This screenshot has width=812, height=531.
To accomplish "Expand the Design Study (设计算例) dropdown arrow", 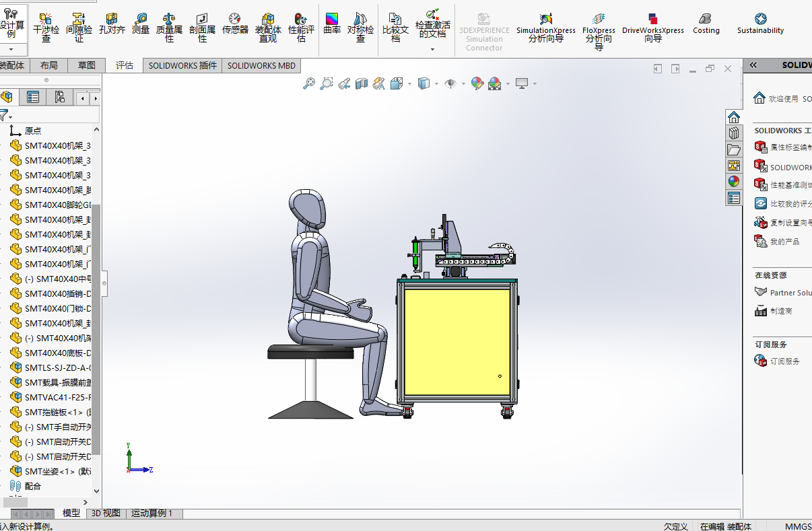I will coord(11,50).
